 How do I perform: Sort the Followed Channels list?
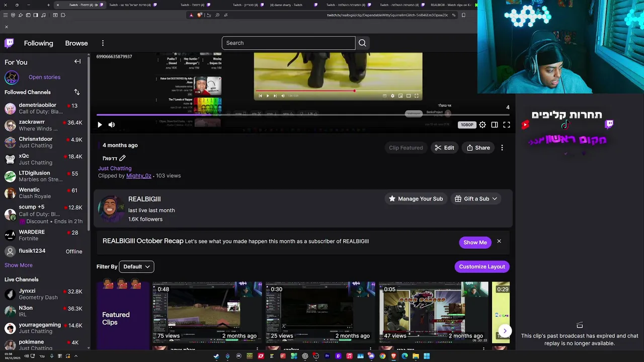point(77,92)
